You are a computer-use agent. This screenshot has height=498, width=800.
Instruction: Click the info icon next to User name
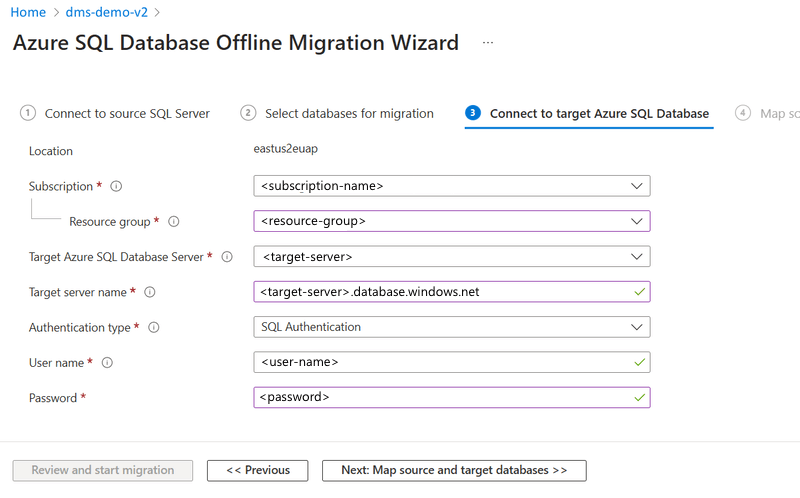click(x=107, y=362)
